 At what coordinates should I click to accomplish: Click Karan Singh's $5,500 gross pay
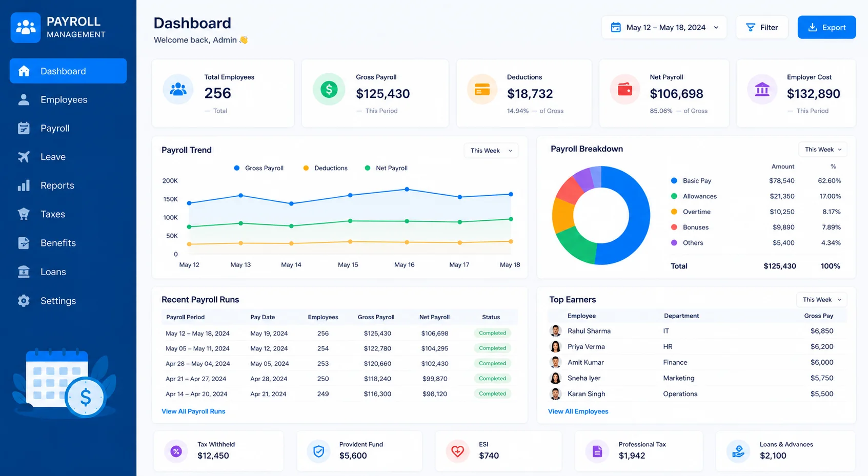coord(822,394)
